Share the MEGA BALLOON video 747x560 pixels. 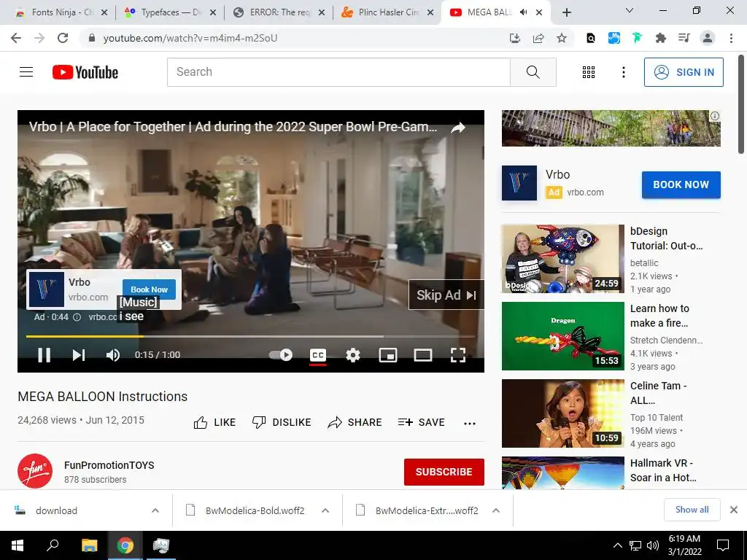355,422
